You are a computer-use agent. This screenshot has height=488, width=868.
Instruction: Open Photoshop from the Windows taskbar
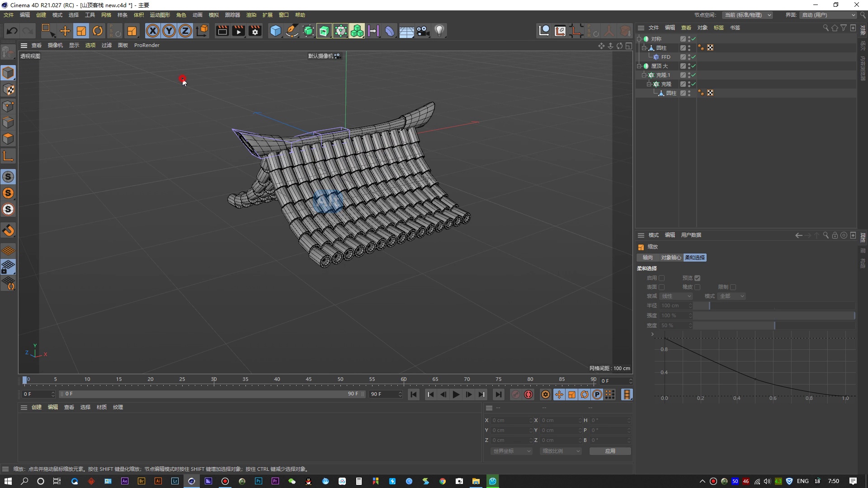(x=258, y=481)
